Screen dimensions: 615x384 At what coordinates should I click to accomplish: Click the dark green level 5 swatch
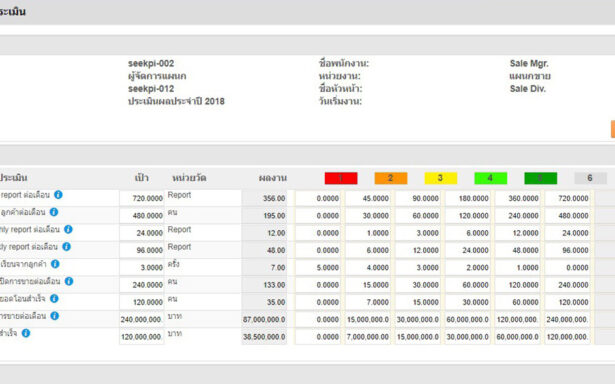[540, 178]
